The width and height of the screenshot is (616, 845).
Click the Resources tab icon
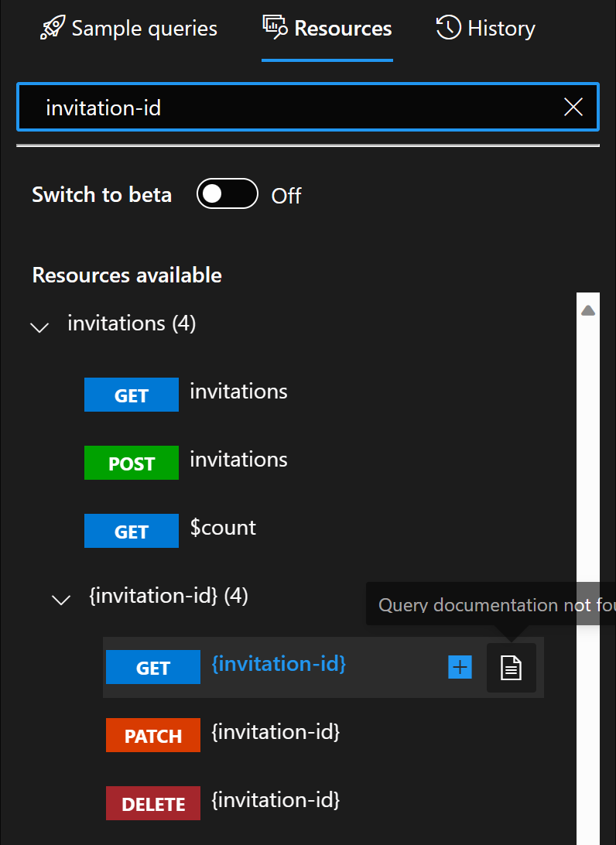275,27
